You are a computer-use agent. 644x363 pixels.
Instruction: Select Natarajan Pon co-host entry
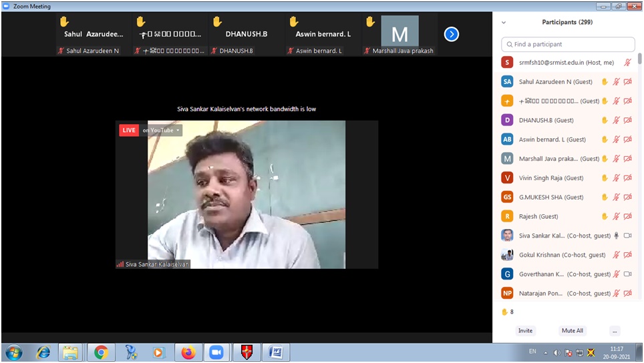[554, 293]
